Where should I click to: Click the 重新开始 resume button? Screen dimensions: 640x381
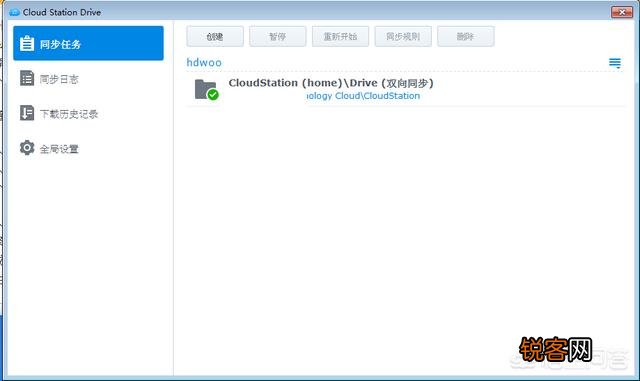point(340,37)
